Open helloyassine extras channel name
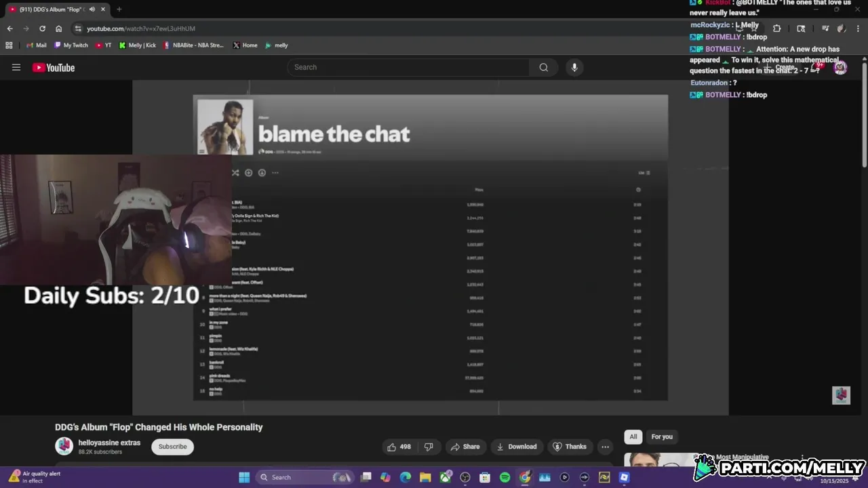868x488 pixels. 109,443
